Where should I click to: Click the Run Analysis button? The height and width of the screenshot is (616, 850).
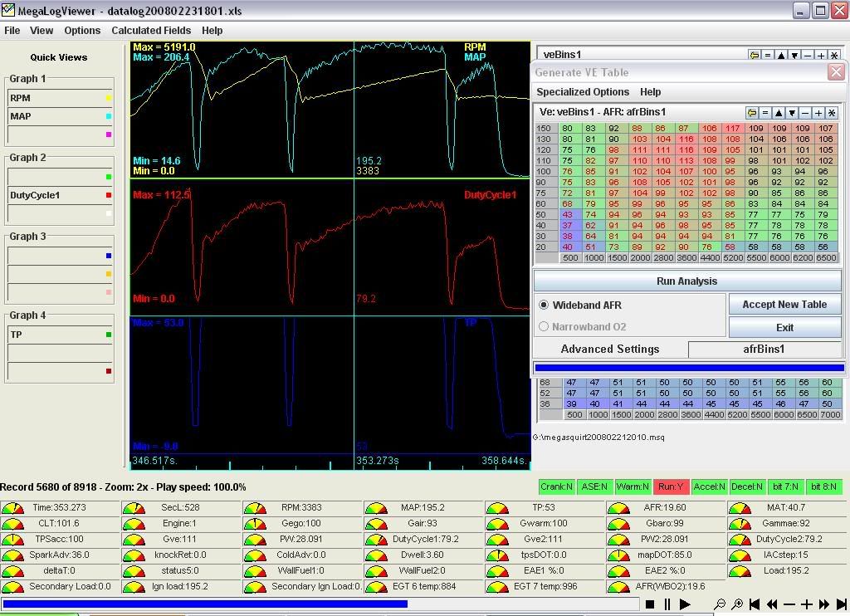686,281
